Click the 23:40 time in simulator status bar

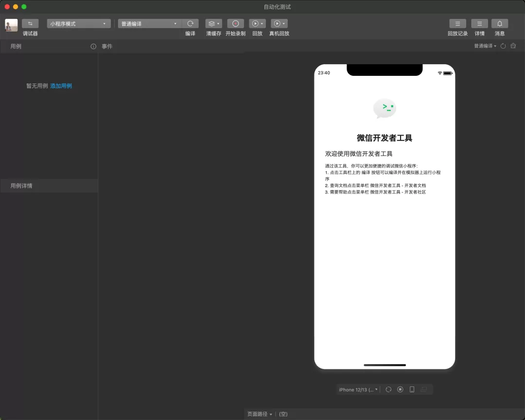324,73
